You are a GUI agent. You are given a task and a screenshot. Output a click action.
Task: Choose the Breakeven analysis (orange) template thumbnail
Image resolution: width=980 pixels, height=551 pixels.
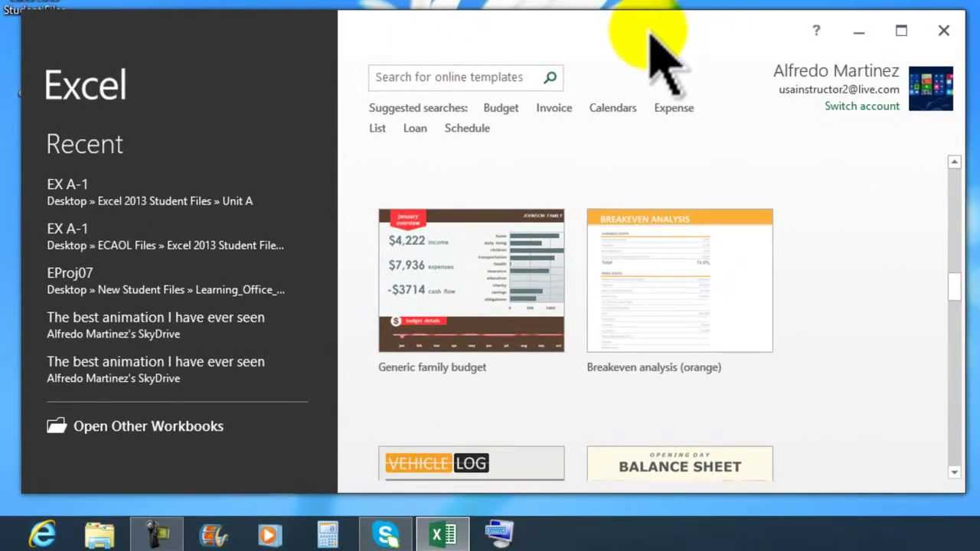coord(680,280)
